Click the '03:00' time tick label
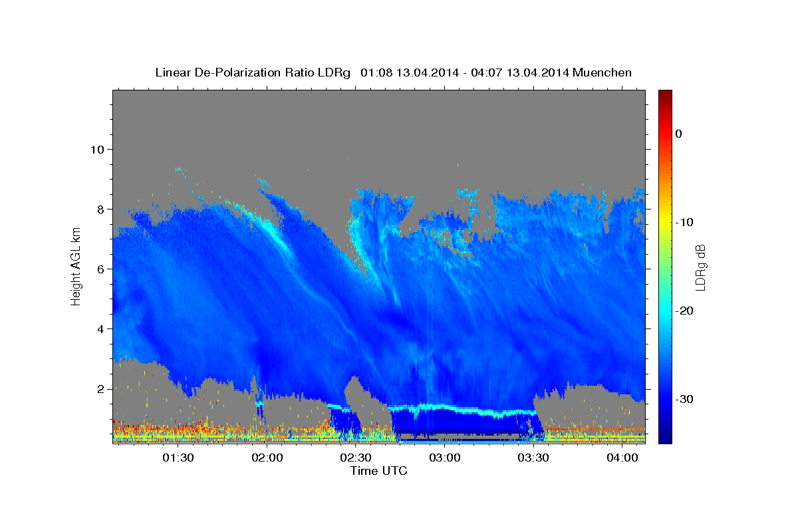The width and height of the screenshot is (798, 532). tap(445, 458)
